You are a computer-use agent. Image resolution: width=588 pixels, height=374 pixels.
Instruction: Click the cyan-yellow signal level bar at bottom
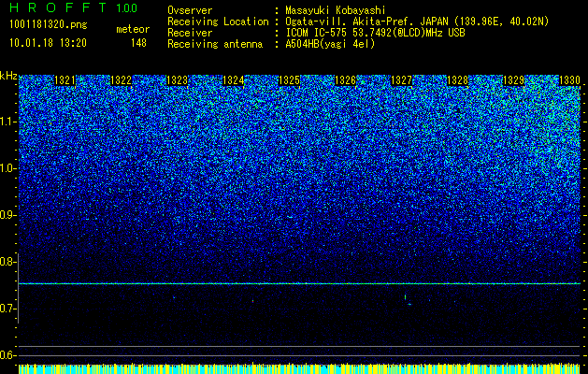(300, 369)
